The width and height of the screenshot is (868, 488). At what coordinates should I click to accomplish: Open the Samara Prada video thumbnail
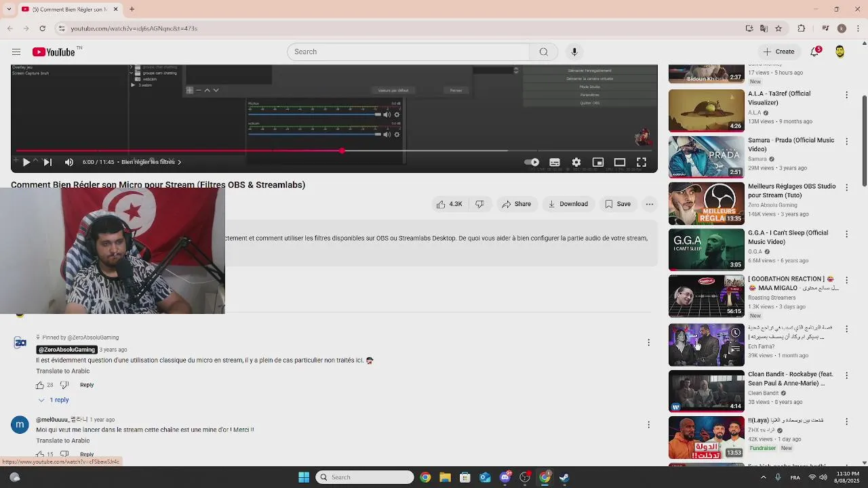[x=706, y=157]
